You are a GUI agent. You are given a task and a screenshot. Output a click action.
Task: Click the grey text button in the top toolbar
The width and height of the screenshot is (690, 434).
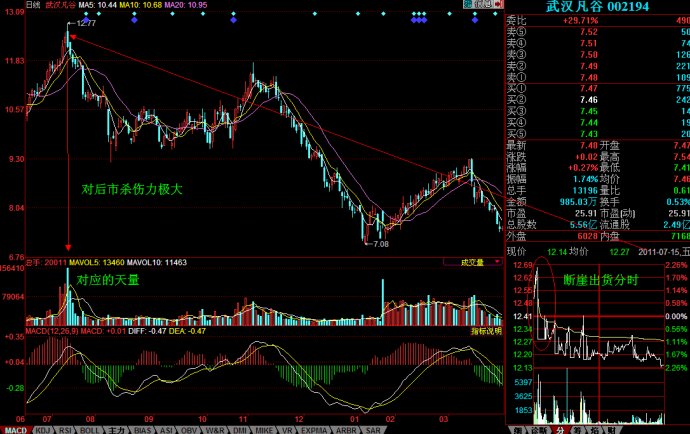pos(483,4)
